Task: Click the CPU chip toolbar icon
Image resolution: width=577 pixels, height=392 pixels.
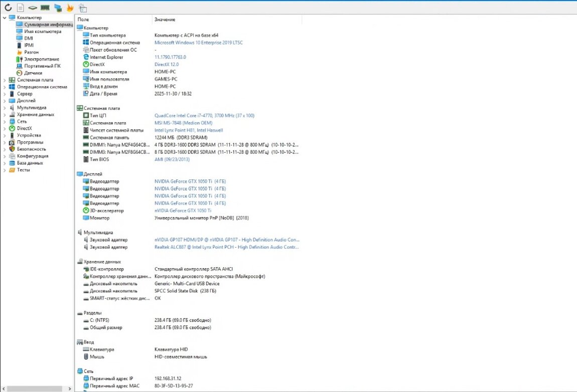Action: [33, 8]
